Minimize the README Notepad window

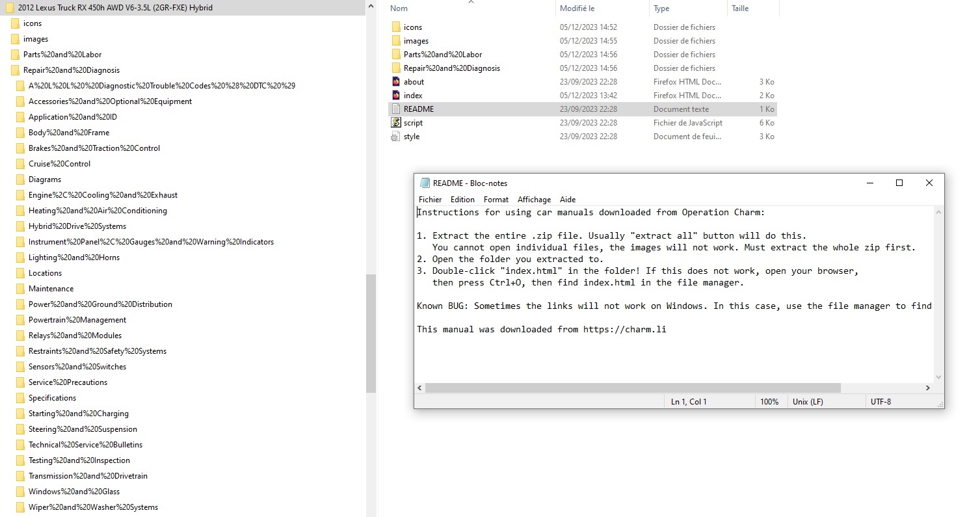(869, 183)
